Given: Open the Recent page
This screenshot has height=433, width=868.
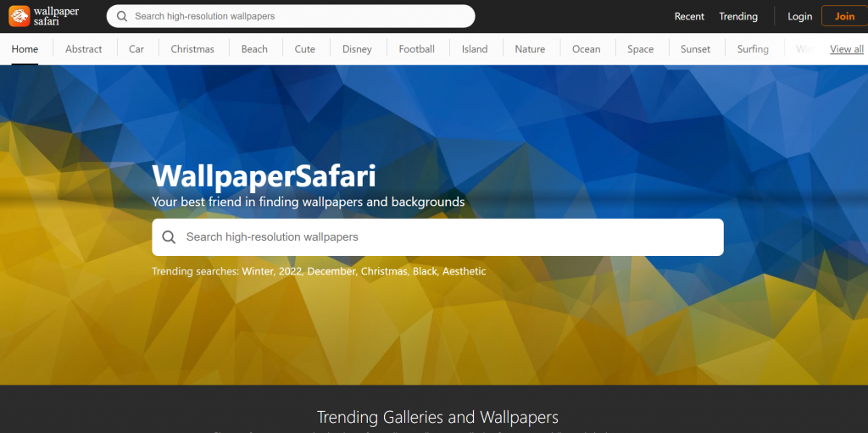Looking at the screenshot, I should tap(689, 17).
